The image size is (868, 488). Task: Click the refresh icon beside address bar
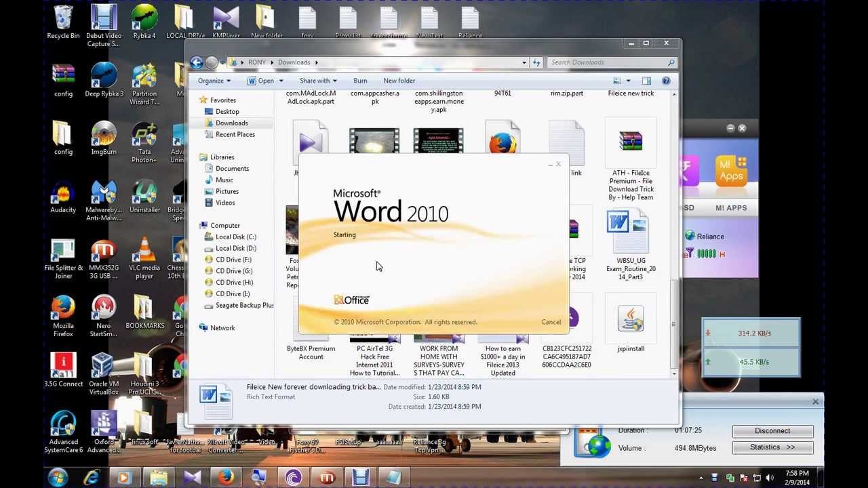[536, 62]
